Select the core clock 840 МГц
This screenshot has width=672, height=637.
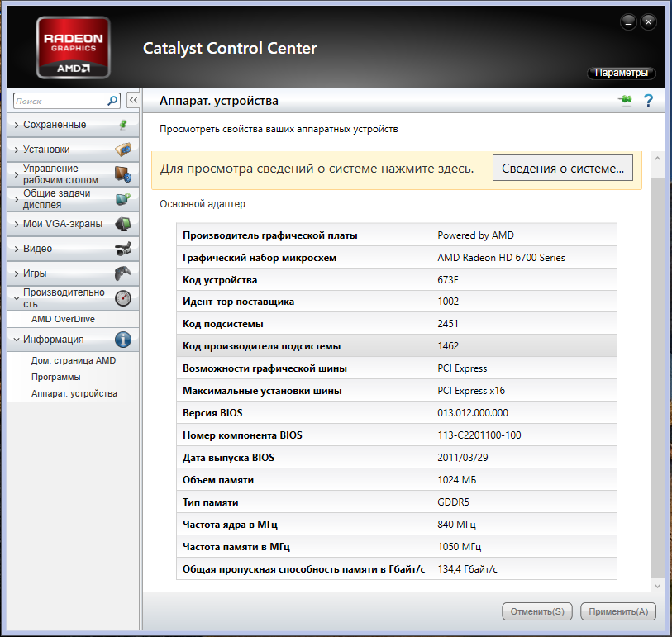456,525
